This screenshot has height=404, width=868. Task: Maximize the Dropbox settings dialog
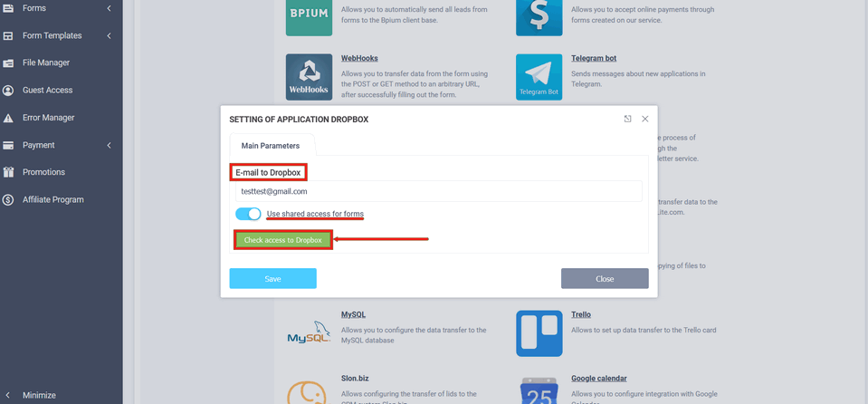point(627,119)
